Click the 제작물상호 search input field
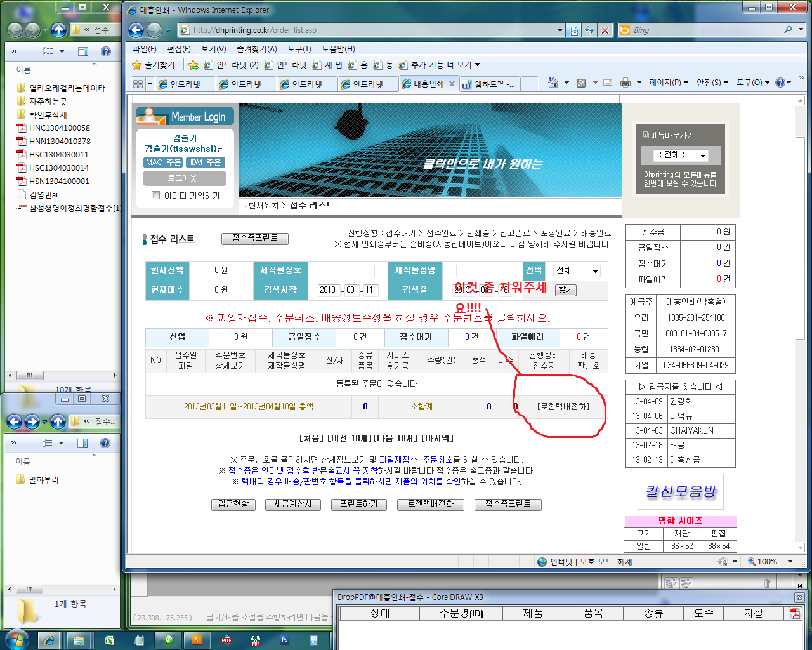The height and width of the screenshot is (650, 812). 348,271
